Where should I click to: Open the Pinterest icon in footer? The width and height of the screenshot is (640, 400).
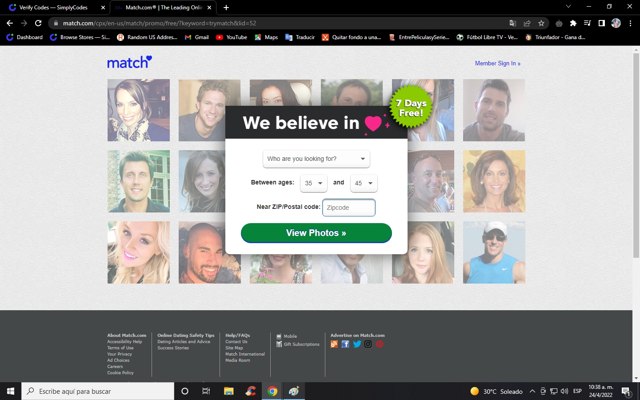coord(380,344)
